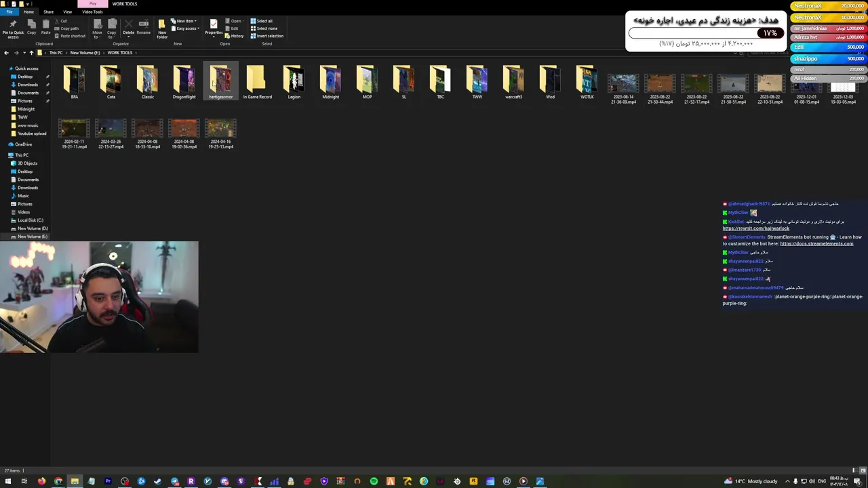Click the History button in ribbon
868x488 pixels.
coord(235,36)
